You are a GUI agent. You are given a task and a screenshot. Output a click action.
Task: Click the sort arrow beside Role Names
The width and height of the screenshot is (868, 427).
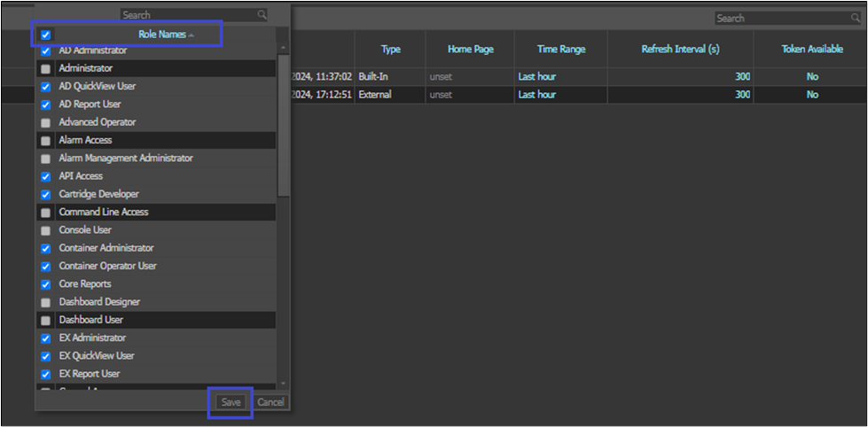[192, 35]
